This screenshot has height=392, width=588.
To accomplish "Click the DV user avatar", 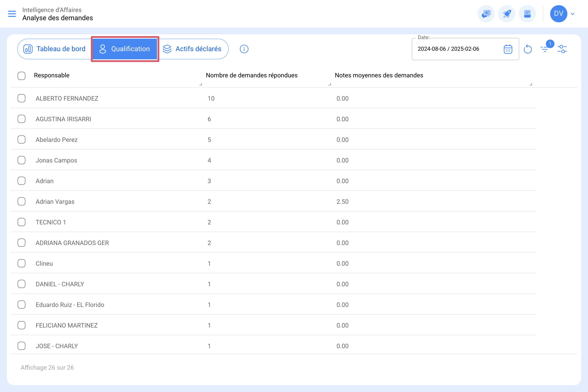I will click(559, 14).
